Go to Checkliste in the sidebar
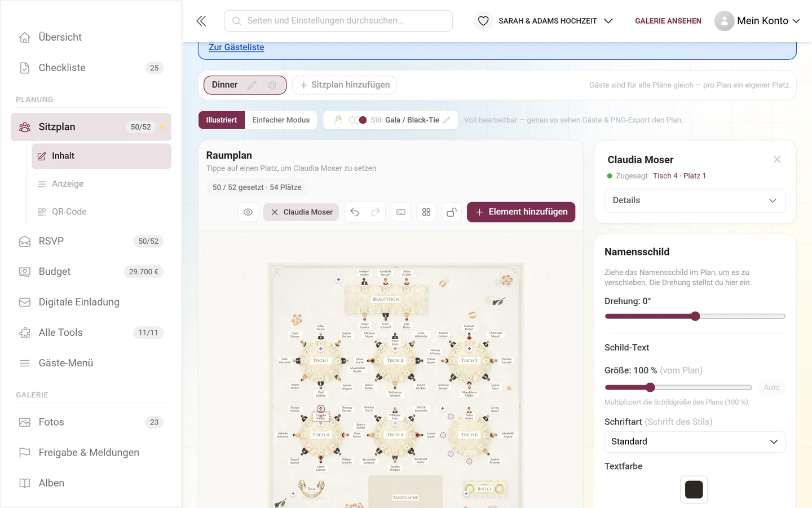 click(90, 68)
